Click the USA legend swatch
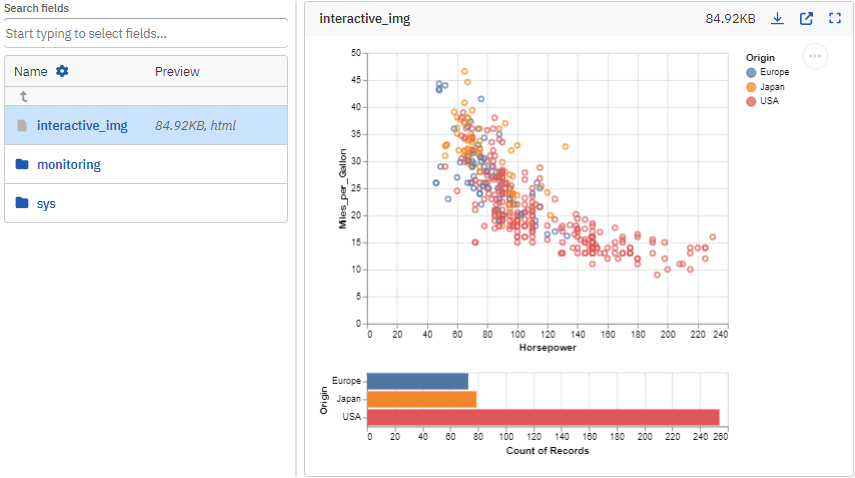This screenshot has width=855, height=478. coord(751,100)
